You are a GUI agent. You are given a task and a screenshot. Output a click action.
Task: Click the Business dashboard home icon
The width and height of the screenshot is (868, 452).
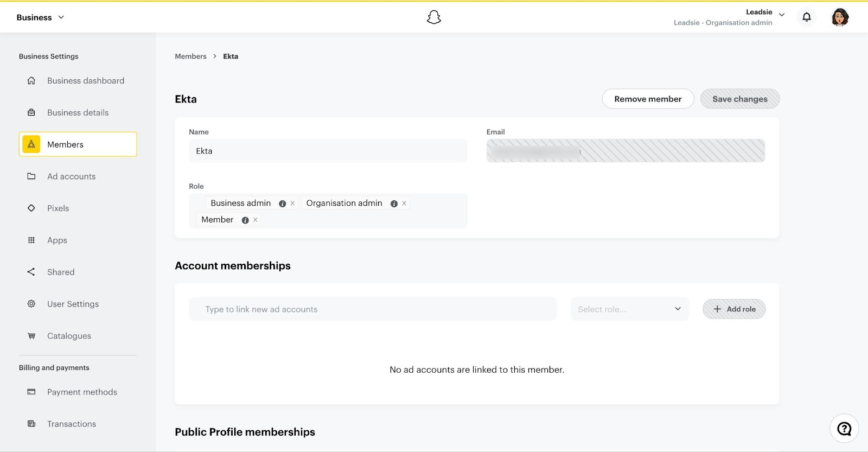pyautogui.click(x=31, y=80)
